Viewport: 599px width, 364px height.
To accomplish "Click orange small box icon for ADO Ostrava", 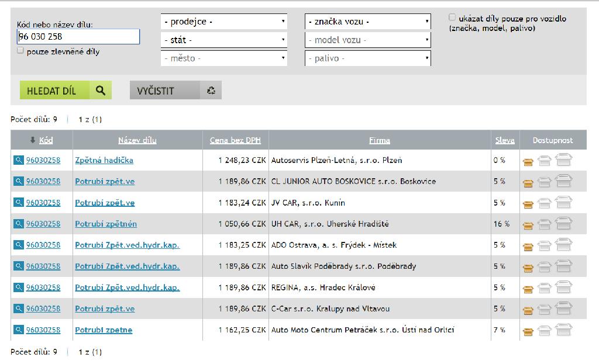I will [x=528, y=247].
